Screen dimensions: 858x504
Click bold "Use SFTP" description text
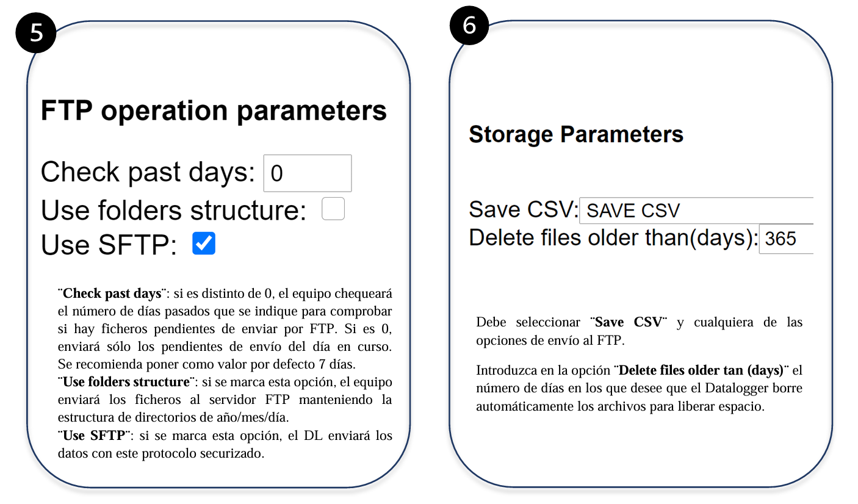click(95, 436)
